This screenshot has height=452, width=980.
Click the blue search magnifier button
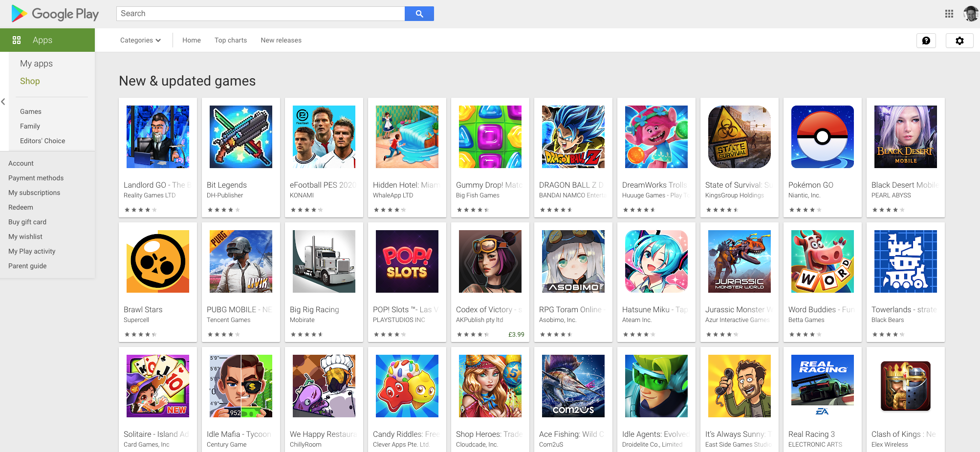[419, 14]
